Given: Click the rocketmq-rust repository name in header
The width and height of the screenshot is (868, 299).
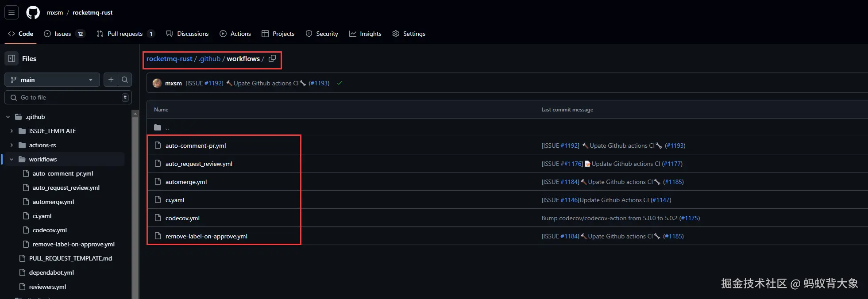Looking at the screenshot, I should coord(93,12).
